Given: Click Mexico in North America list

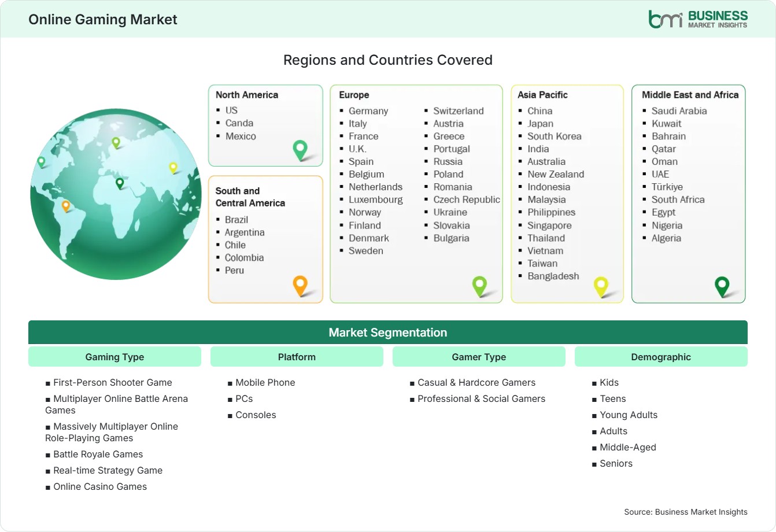Looking at the screenshot, I should coord(241,136).
